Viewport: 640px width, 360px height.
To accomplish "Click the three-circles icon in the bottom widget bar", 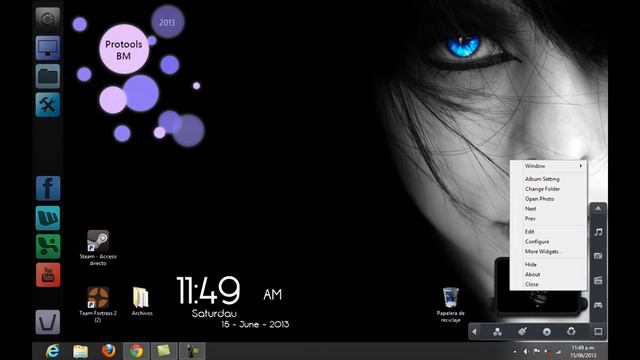I will 497,332.
